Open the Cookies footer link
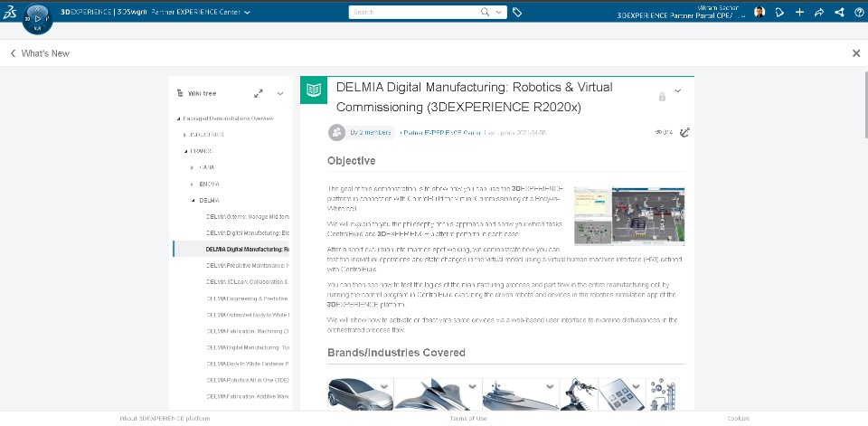The image size is (868, 426). point(739,418)
